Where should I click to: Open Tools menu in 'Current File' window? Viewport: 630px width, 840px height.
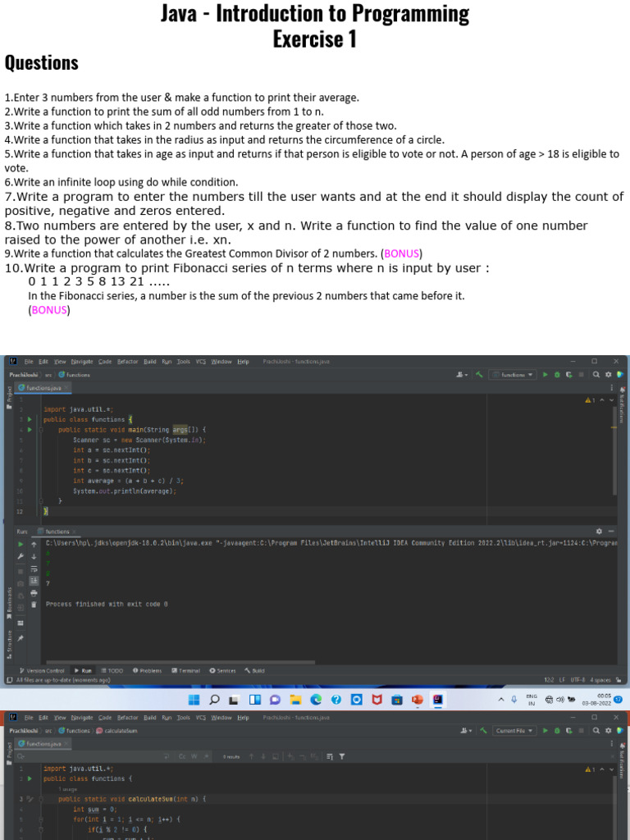[x=183, y=717]
